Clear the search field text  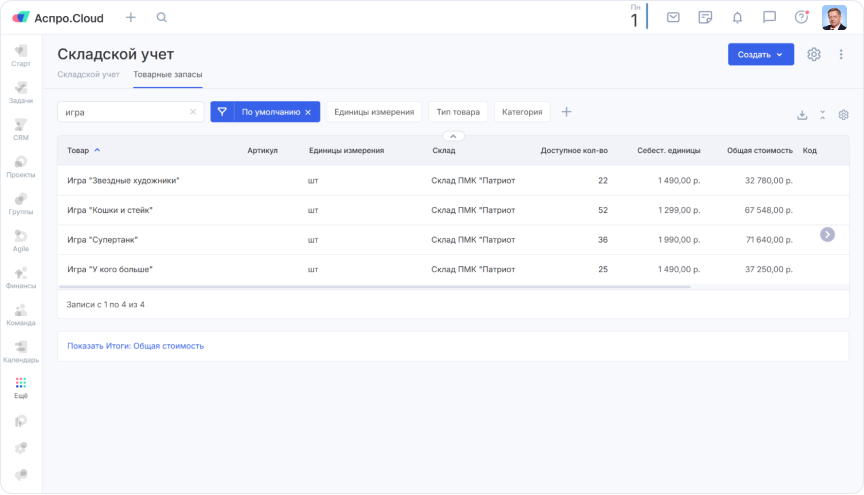point(193,112)
